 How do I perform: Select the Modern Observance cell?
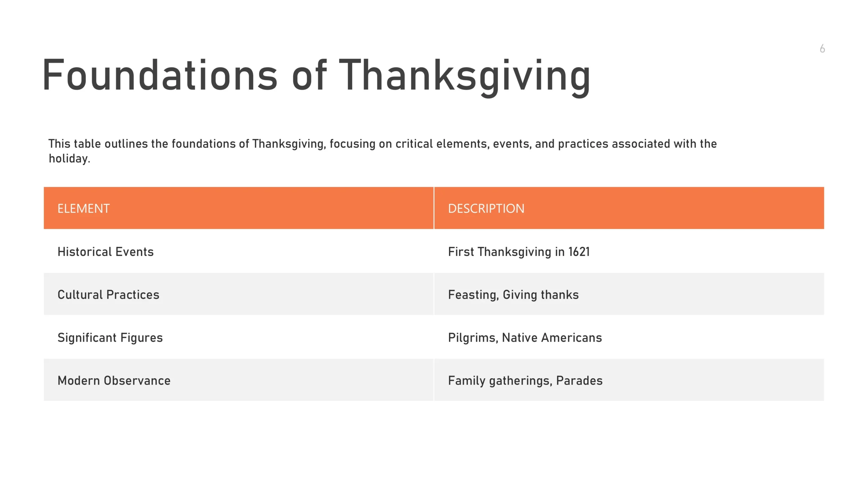114,381
